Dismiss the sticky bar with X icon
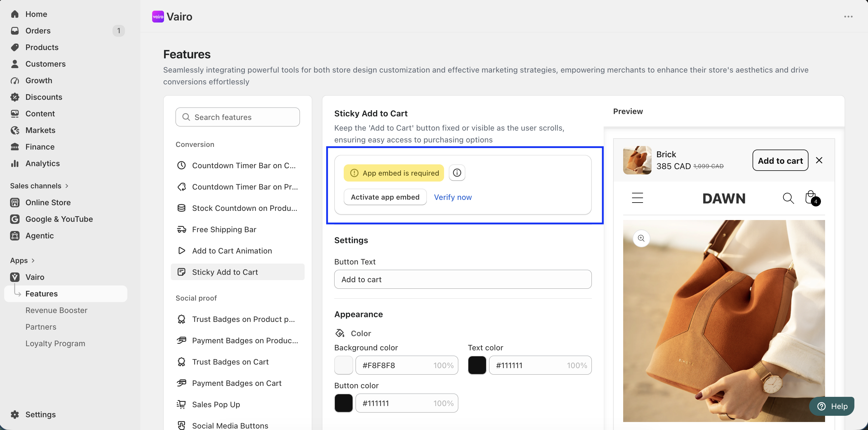The width and height of the screenshot is (868, 430). pyautogui.click(x=819, y=161)
